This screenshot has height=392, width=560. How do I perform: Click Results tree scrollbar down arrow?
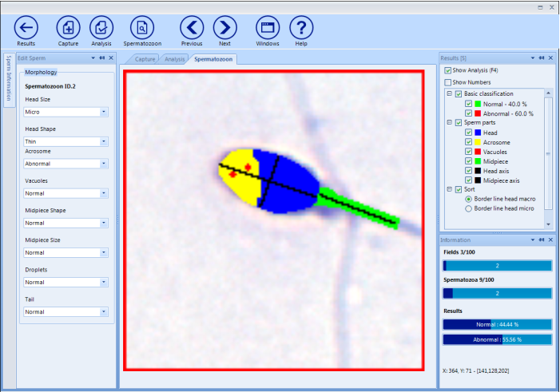click(548, 224)
